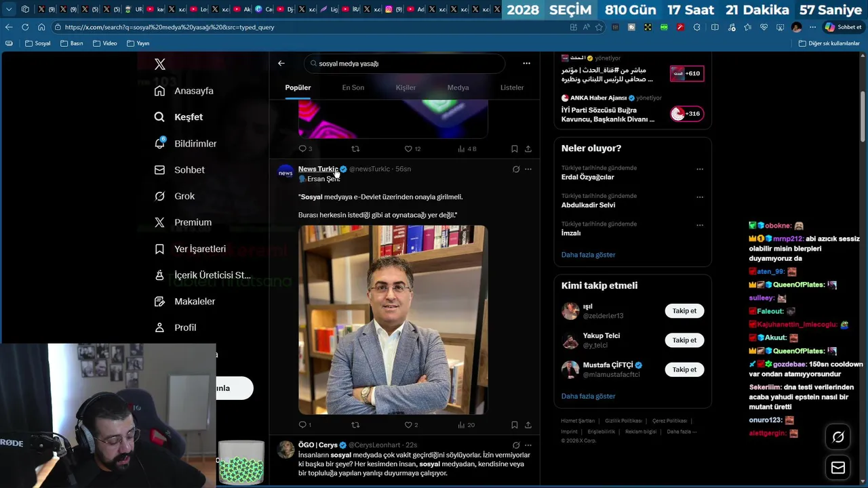The width and height of the screenshot is (868, 488).
Task: Open Erdal Özyağcılar trending topic
Action: pyautogui.click(x=587, y=177)
